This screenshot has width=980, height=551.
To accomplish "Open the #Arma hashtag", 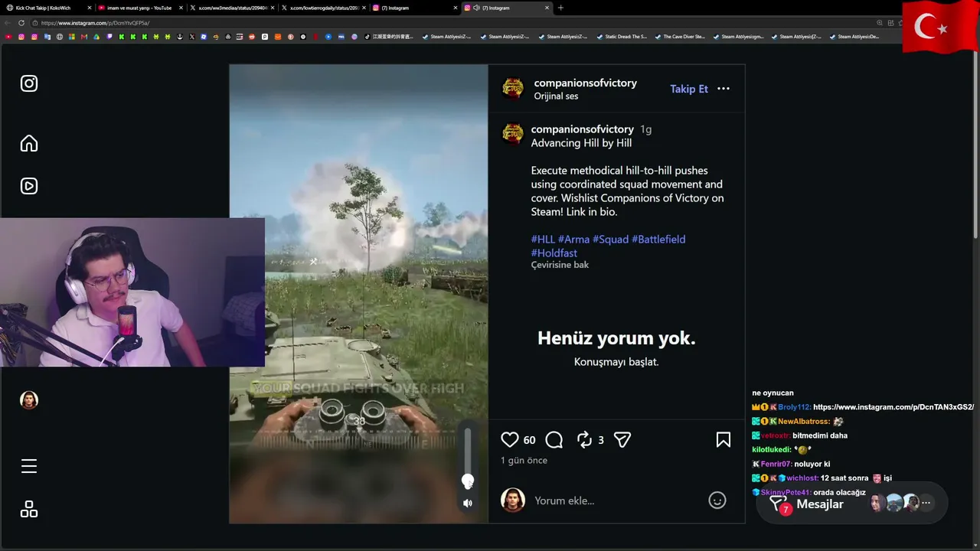I will (573, 240).
